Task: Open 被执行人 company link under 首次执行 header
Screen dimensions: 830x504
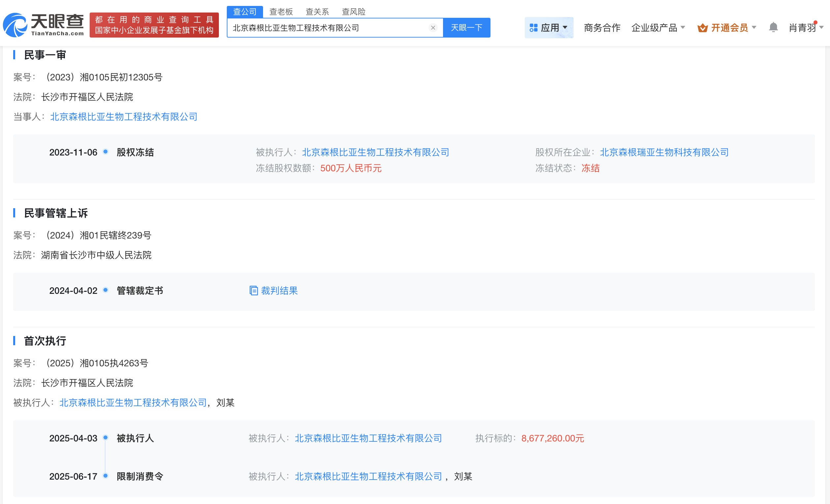Action: tap(133, 402)
